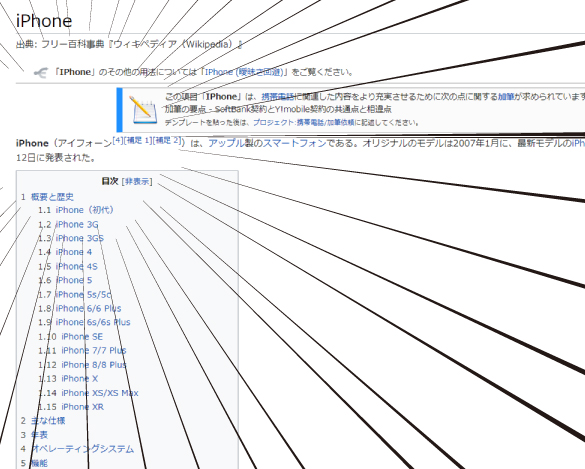This screenshot has width=585, height=469.
Task: Click footnote reference [4]
Action: tap(118, 141)
